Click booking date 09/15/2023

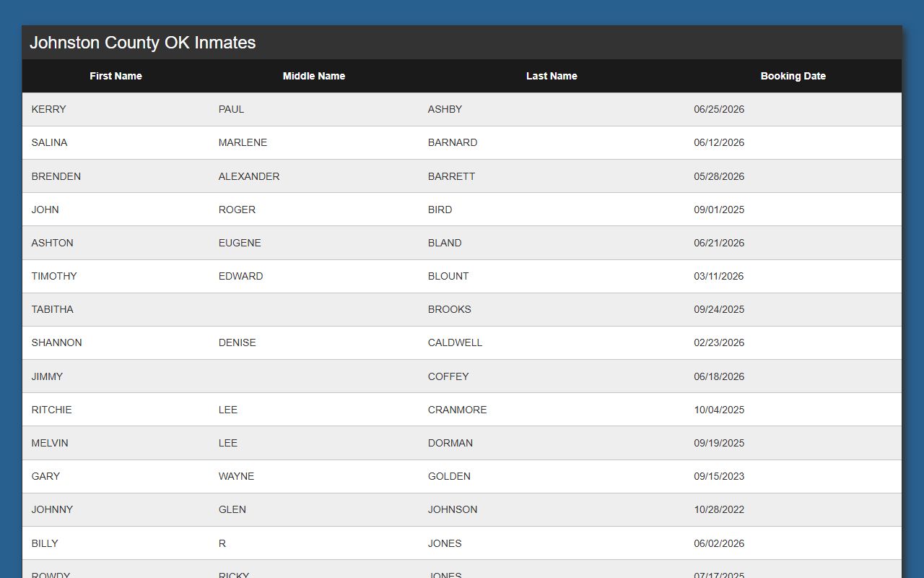719,476
